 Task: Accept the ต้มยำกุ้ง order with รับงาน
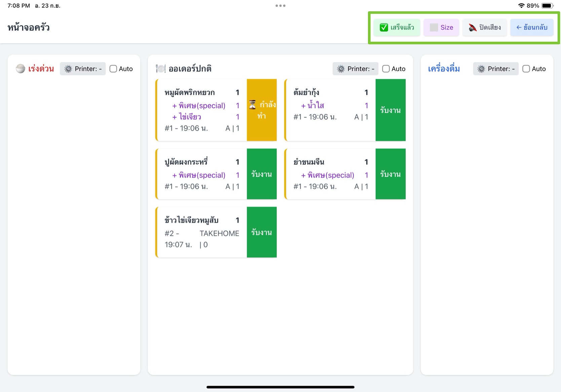coord(390,110)
